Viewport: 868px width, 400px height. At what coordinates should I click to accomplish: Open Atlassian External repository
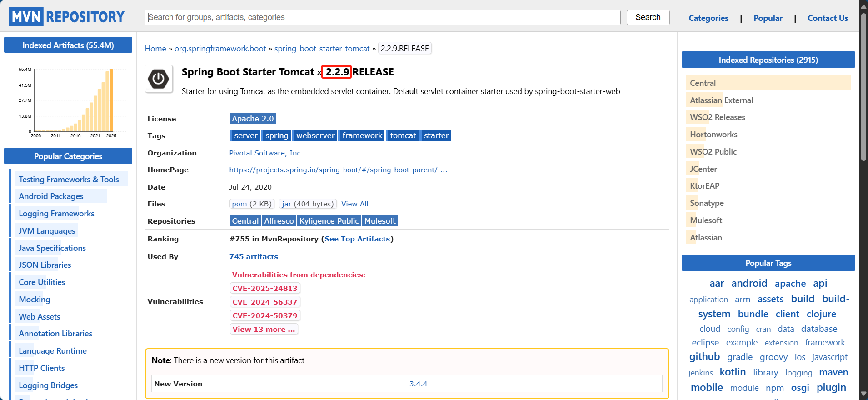(x=721, y=100)
